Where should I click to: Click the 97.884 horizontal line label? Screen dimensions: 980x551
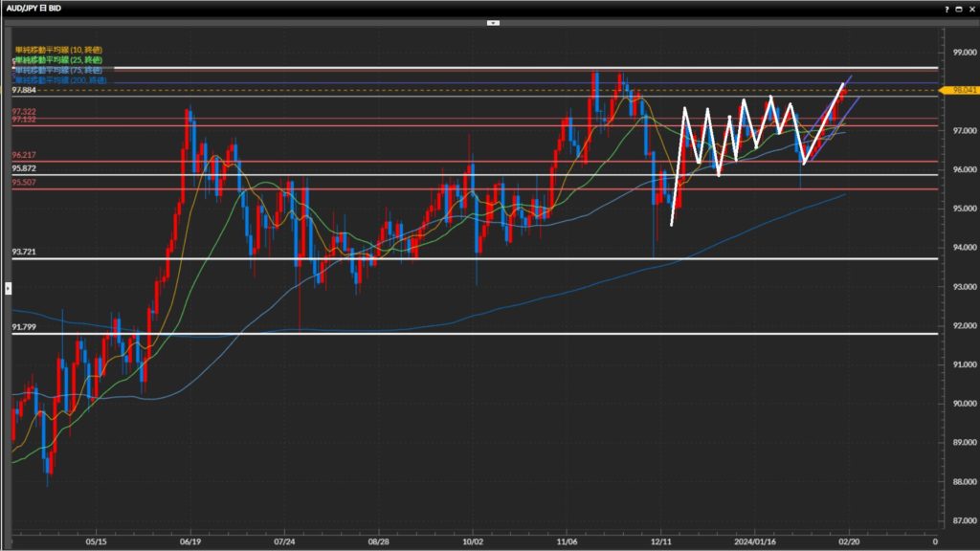tap(24, 90)
